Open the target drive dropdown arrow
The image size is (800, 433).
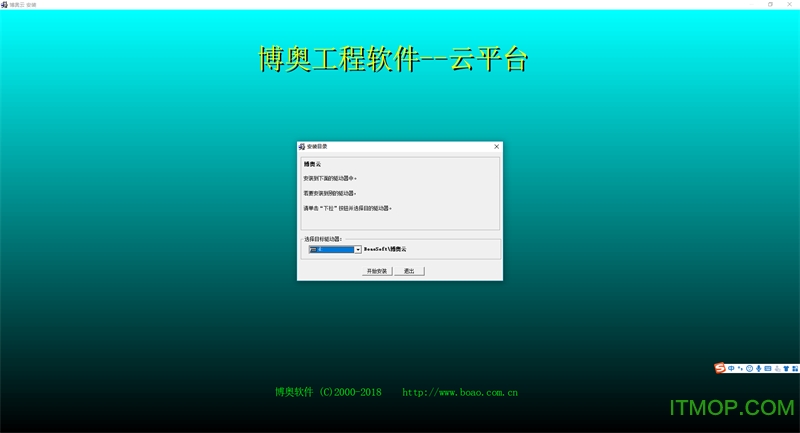click(x=358, y=249)
